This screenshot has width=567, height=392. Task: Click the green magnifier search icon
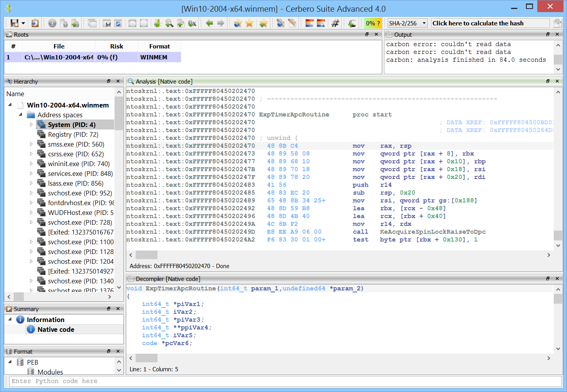coord(169,23)
